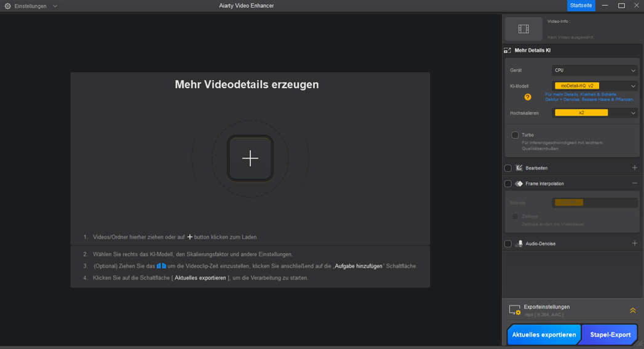Expand Exporteinstellungen with double chevron

pyautogui.click(x=633, y=310)
